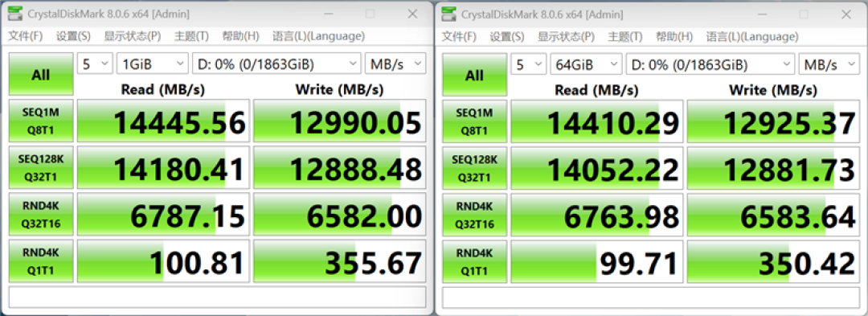868x316 pixels.
Task: Open 文件(F) menu in right window
Action: coord(459,36)
